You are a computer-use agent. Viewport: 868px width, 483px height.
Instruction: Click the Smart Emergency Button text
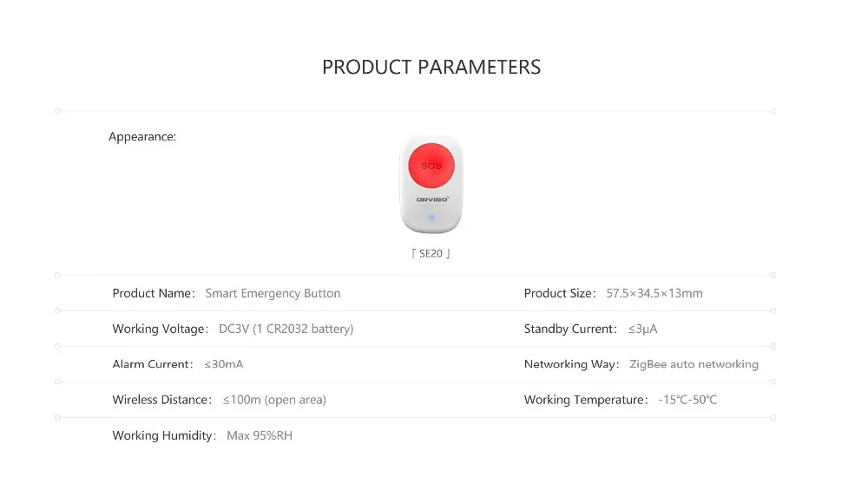click(273, 294)
